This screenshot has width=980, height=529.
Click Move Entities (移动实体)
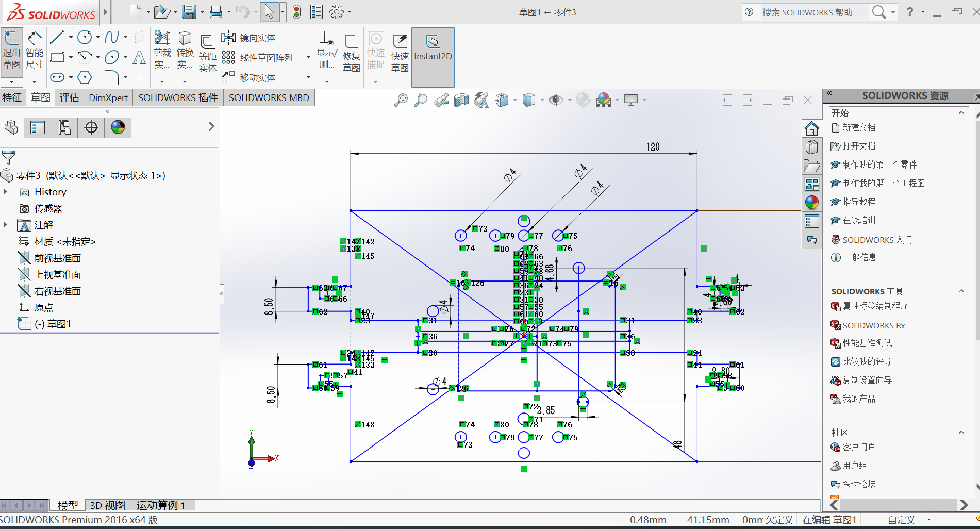[x=248, y=78]
